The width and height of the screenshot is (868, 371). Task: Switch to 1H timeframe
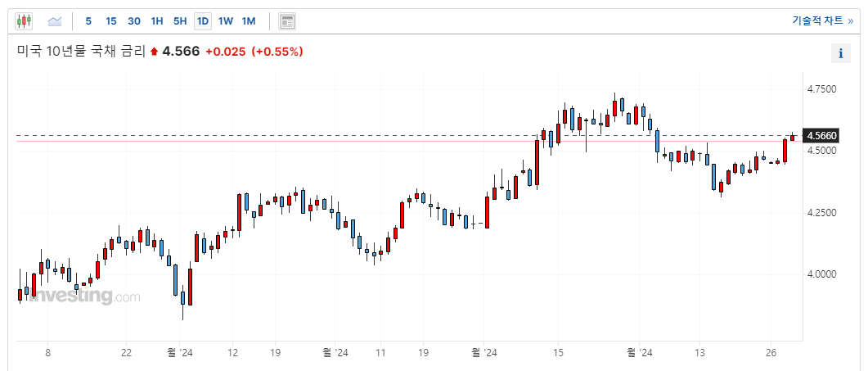[156, 21]
